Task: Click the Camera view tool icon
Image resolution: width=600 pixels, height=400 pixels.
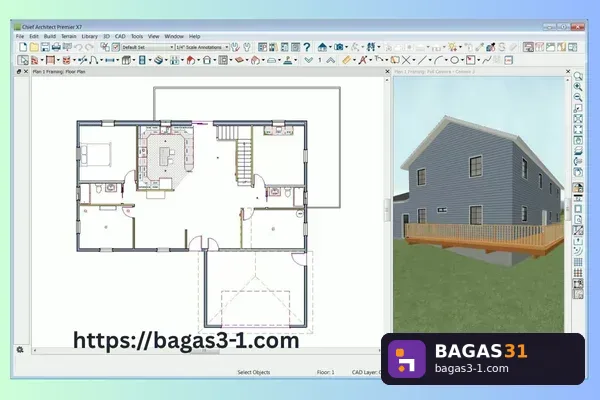Action: [x=339, y=47]
